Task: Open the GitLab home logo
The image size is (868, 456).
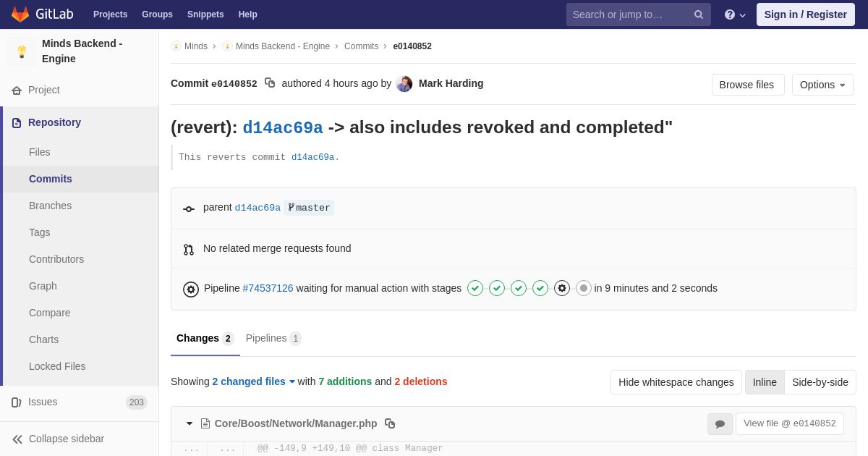Action: click(41, 14)
